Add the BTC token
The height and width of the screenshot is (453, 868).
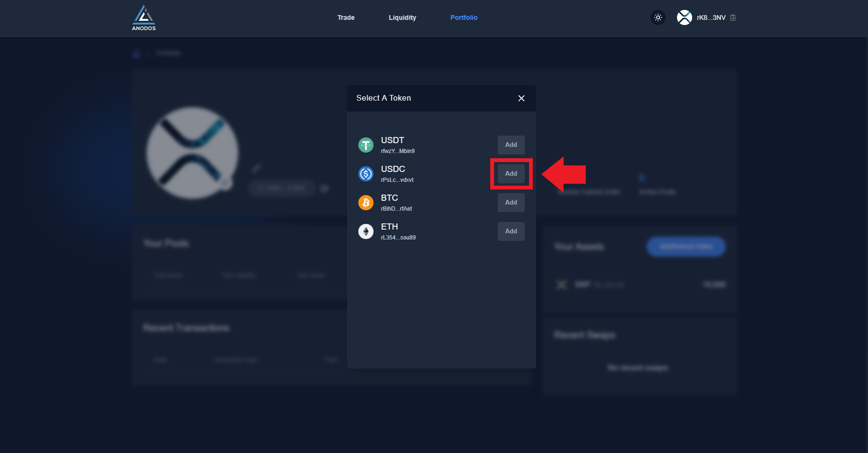click(511, 203)
